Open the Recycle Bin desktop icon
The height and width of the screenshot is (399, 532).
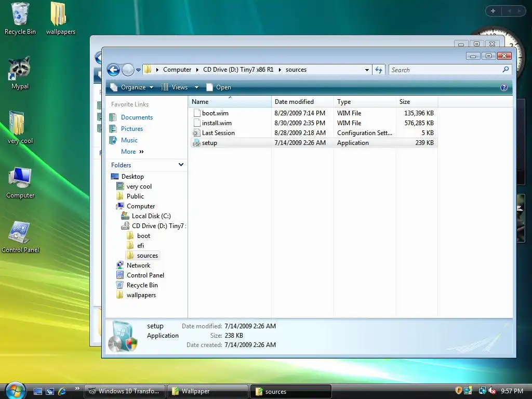tap(20, 19)
